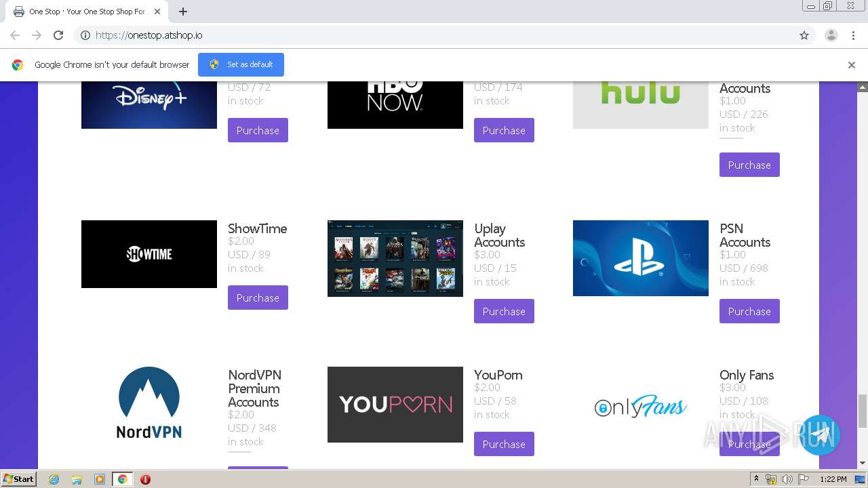Open Windows Explorer folder from taskbar

point(77,479)
